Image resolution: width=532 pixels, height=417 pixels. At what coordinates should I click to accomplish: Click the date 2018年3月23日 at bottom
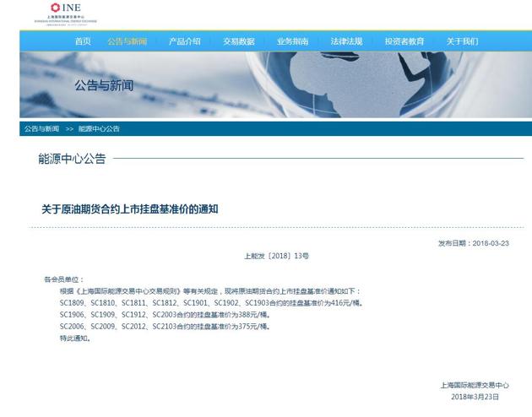475,397
